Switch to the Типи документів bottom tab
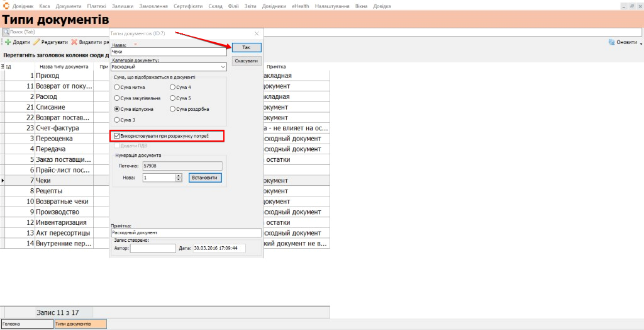This screenshot has width=644, height=330. 80,324
